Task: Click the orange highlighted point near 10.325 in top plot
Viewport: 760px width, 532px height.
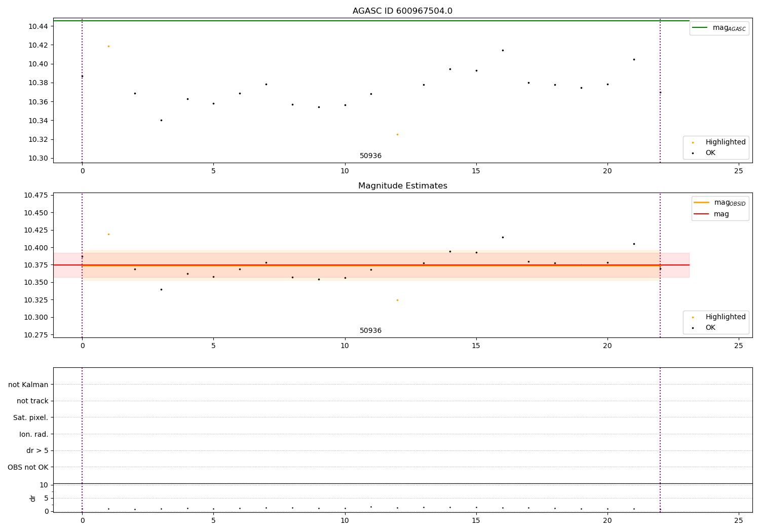Action: [397, 134]
